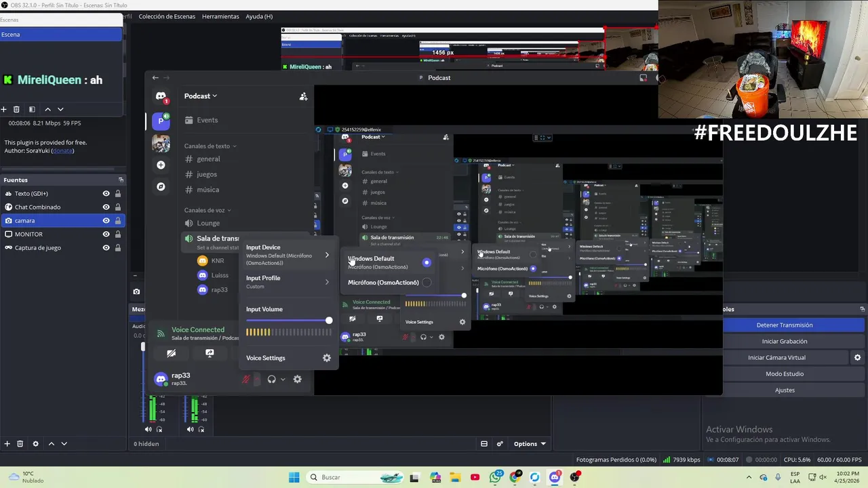
Task: Click Discord Voice Settings gear icon
Action: pyautogui.click(x=327, y=358)
